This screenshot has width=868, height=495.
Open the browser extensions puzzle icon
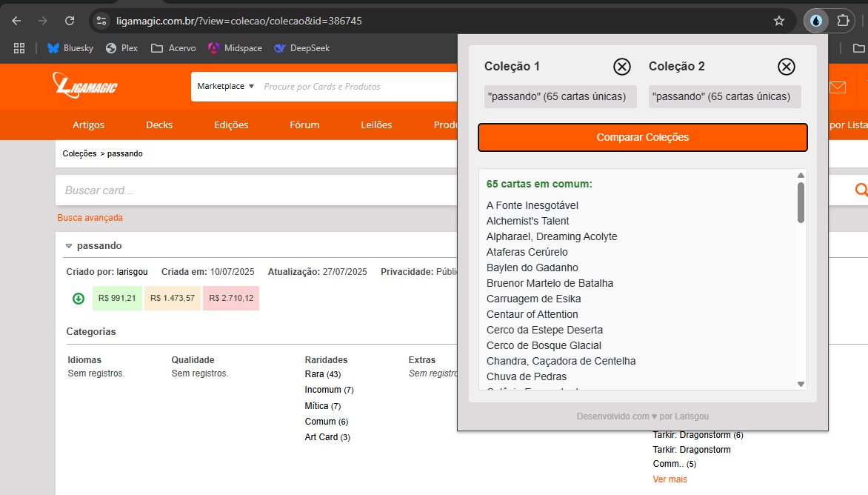coord(843,21)
